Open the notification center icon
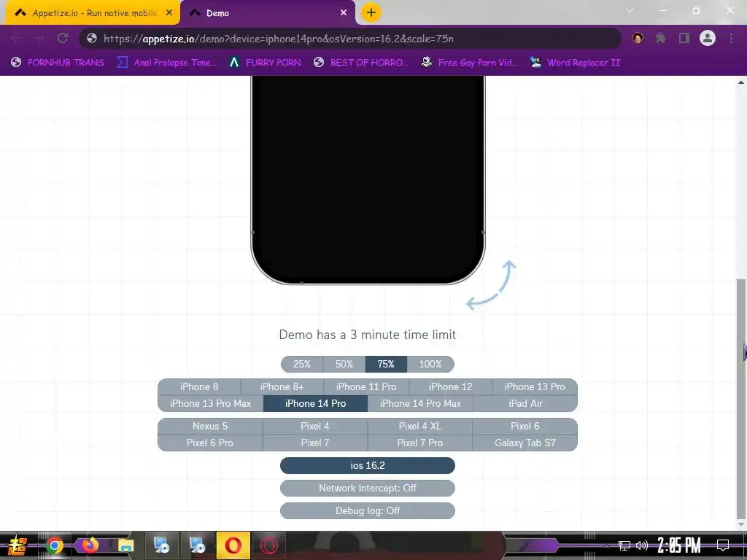Image resolution: width=747 pixels, height=560 pixels. click(x=723, y=545)
